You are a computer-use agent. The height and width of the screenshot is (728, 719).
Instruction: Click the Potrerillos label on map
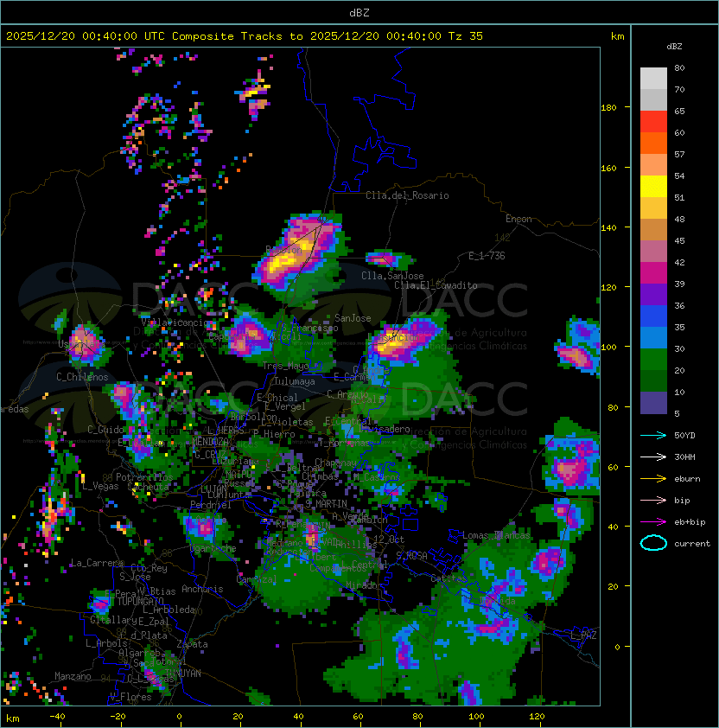[x=144, y=477]
